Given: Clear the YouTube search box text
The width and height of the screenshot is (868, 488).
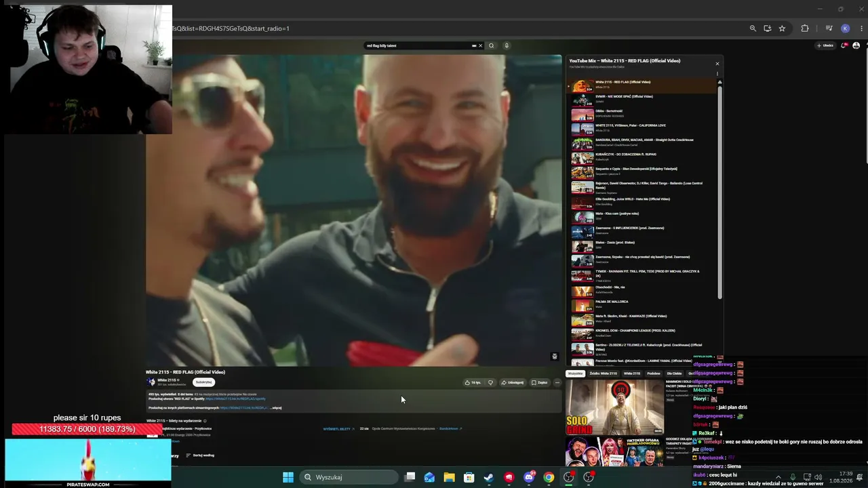Looking at the screenshot, I should [x=481, y=45].
